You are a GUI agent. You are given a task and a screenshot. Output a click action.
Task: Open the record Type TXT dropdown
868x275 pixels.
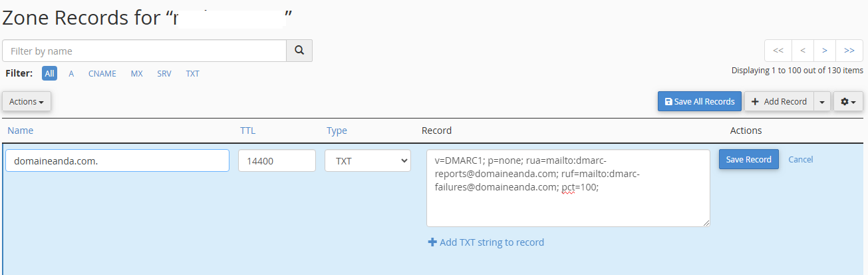click(x=368, y=160)
